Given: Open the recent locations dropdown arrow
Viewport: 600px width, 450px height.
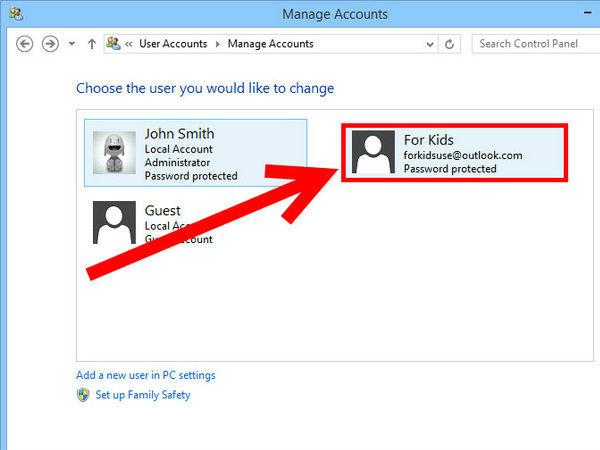Looking at the screenshot, I should [x=71, y=44].
